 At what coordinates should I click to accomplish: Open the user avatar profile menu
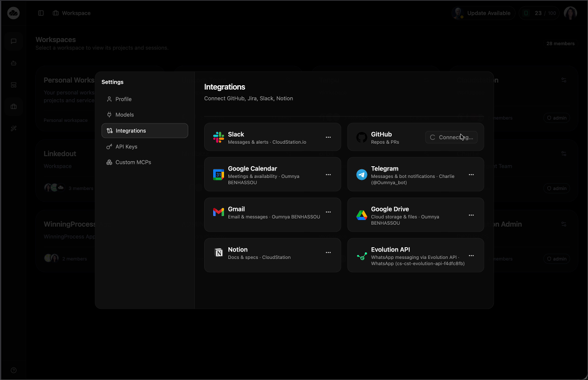click(570, 13)
